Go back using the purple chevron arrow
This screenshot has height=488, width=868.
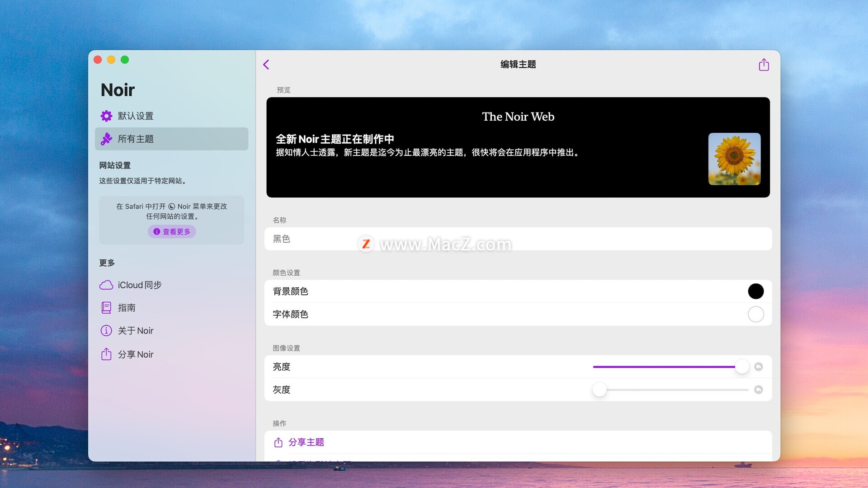point(266,65)
